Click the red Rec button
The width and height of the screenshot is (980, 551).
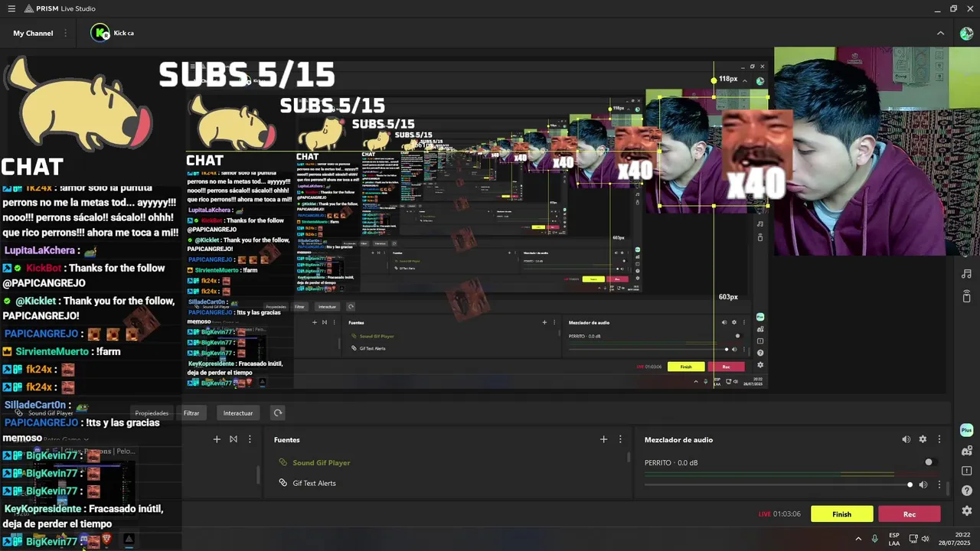coord(910,514)
